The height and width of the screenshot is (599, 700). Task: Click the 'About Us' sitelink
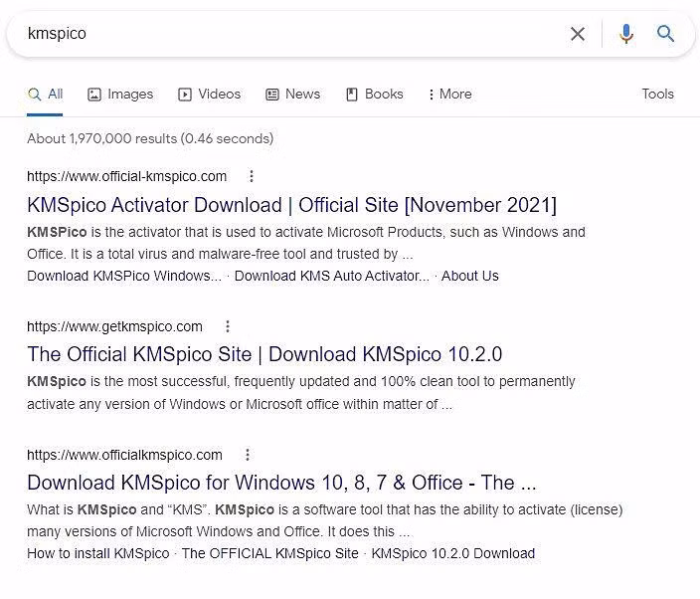[469, 276]
